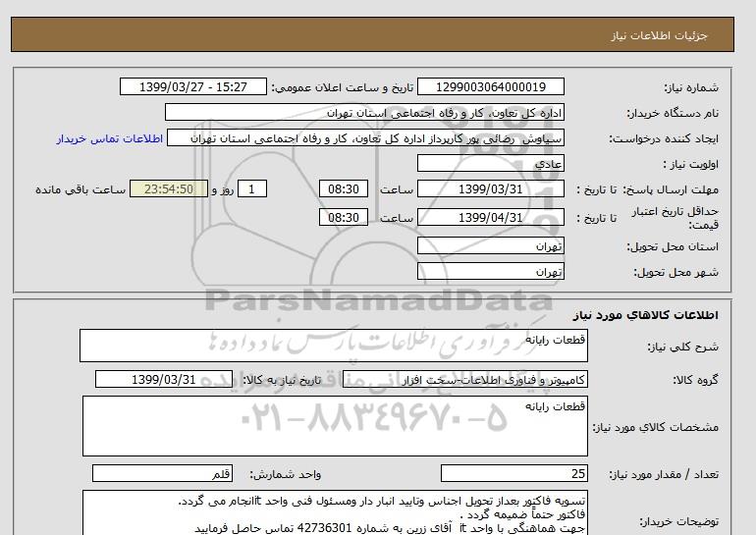756x535 pixels.
Task: Click the price validity time 08:30 field
Action: point(344,217)
